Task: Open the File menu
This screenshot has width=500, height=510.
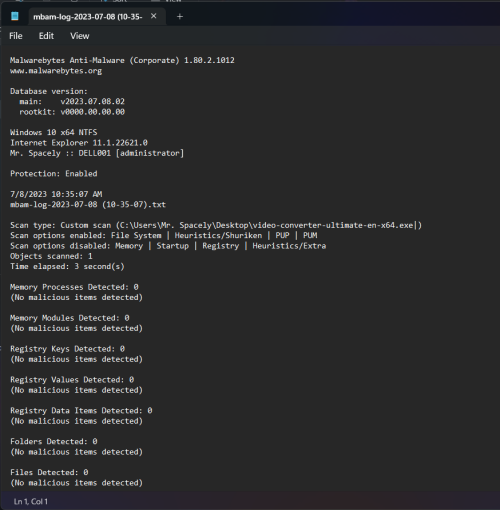Action: pyautogui.click(x=16, y=36)
